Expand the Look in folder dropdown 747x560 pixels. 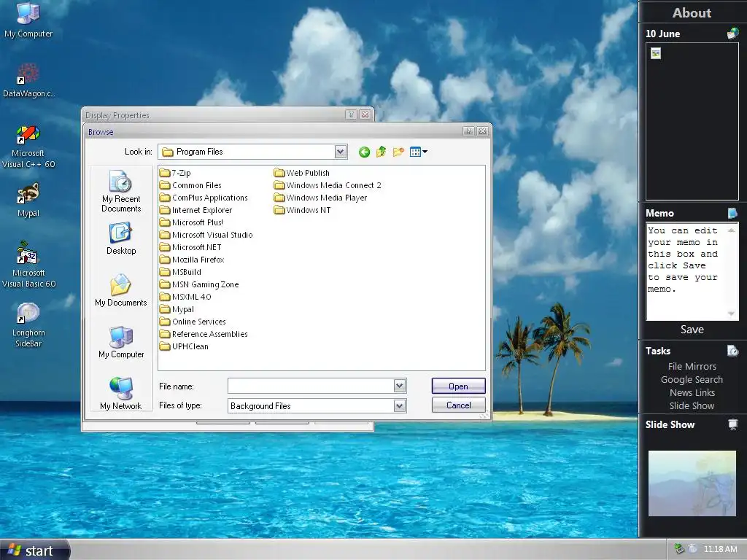click(x=340, y=152)
